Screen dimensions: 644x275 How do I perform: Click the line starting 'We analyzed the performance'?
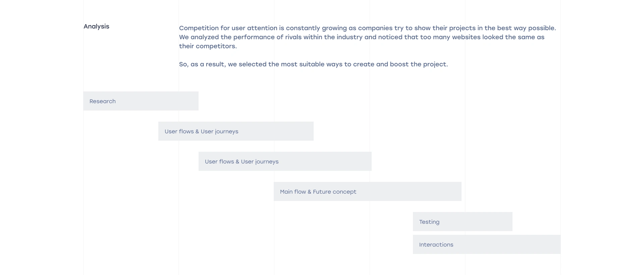(362, 37)
